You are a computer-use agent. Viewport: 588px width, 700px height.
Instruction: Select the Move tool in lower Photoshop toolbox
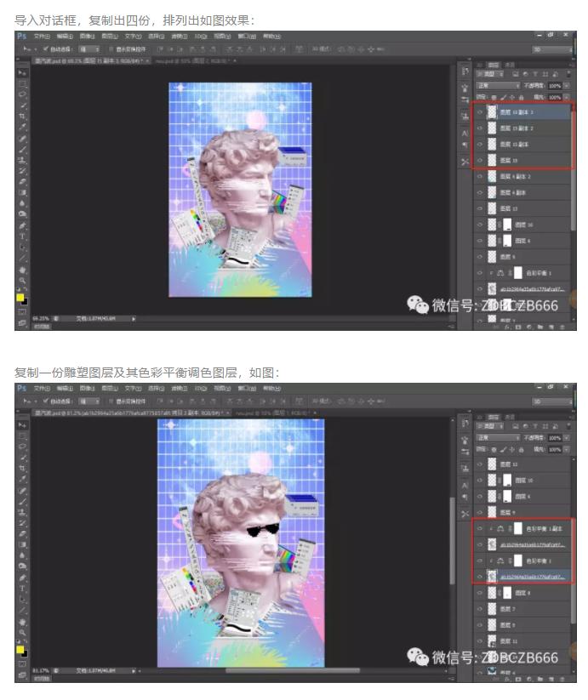(x=22, y=425)
